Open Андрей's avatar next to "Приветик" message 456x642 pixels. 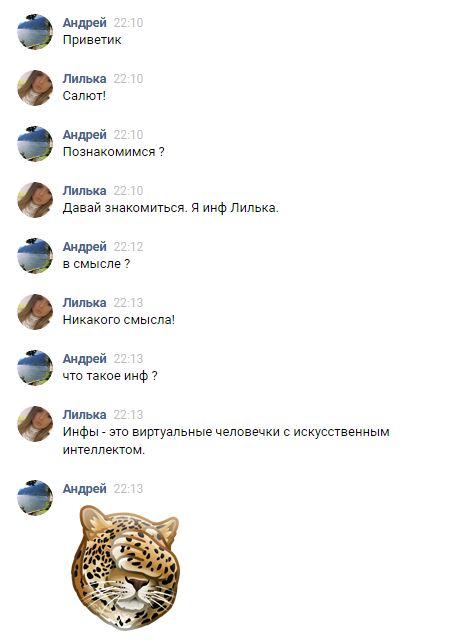point(35,32)
